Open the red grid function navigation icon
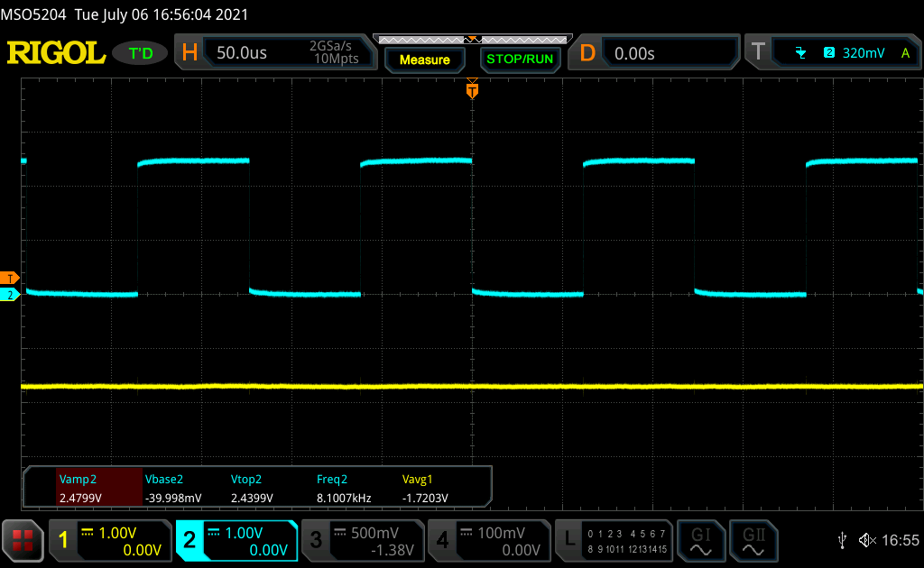 23,540
